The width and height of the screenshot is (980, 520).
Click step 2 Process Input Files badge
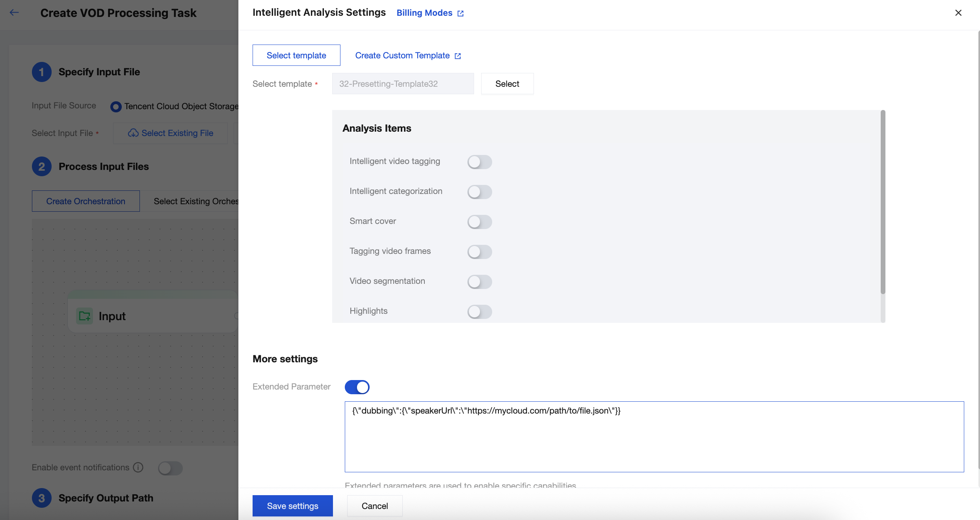click(41, 167)
